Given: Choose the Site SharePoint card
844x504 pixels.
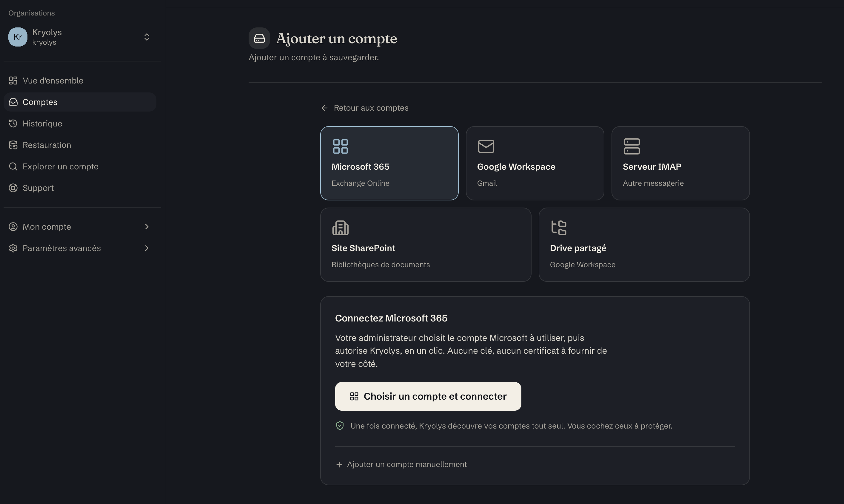Looking at the screenshot, I should (x=426, y=245).
